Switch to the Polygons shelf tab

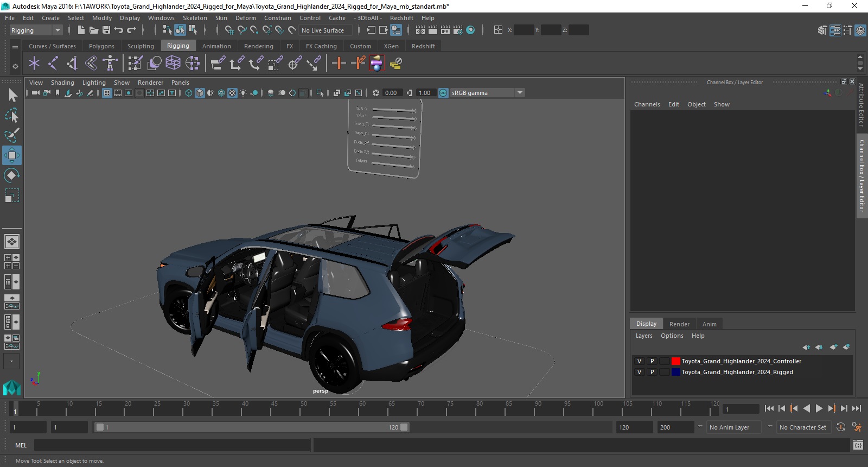tap(101, 46)
